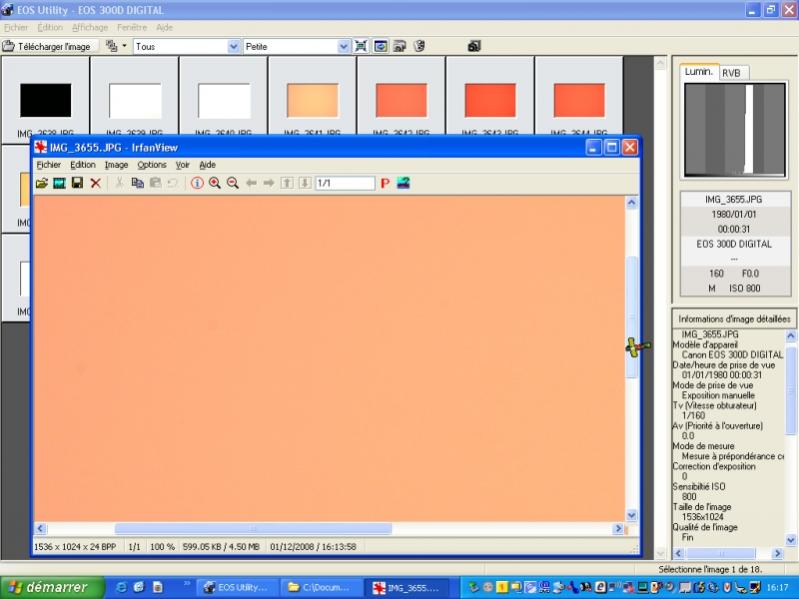Open Internet Explorer quick launch icon
The image size is (799, 599).
point(121,587)
